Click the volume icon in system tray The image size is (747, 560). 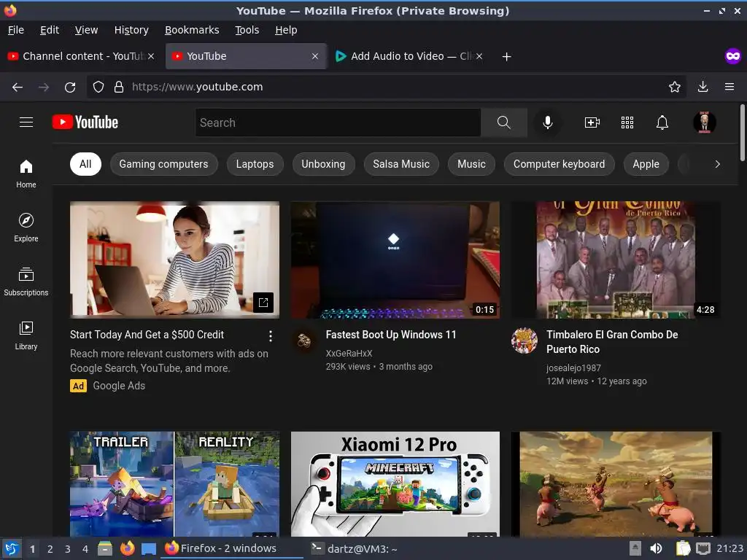[656, 548]
